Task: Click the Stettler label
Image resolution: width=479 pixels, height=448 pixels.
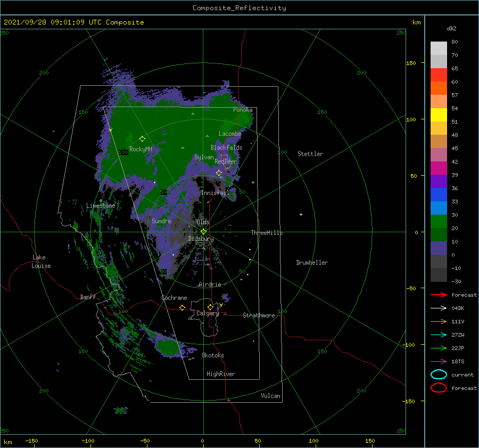Action: click(310, 154)
